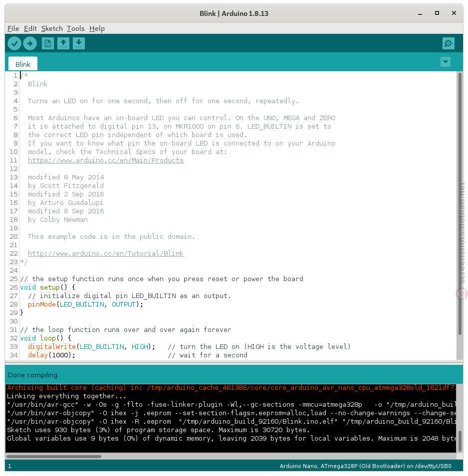Maximize the Arduino window

coord(437,13)
